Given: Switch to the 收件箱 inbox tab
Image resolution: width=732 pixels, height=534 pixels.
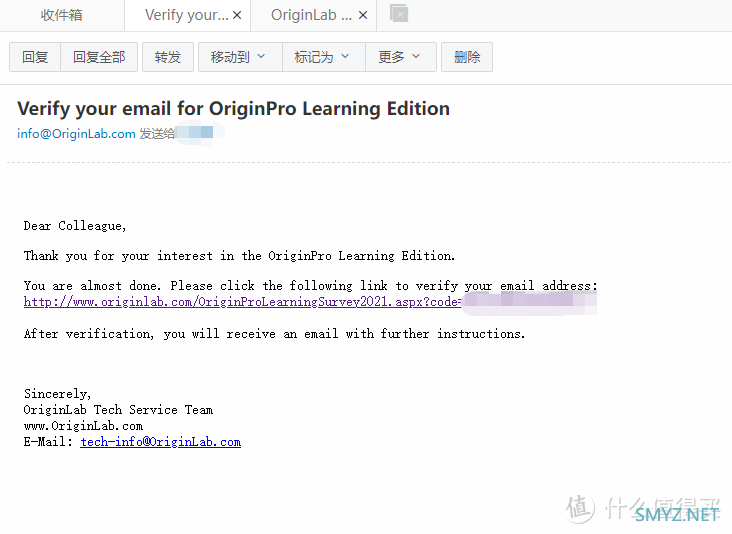Looking at the screenshot, I should (62, 15).
